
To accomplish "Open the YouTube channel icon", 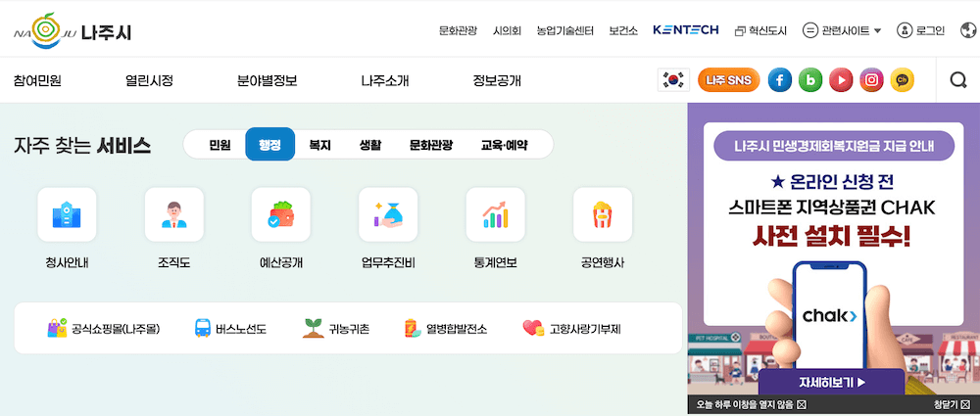I will tap(841, 80).
